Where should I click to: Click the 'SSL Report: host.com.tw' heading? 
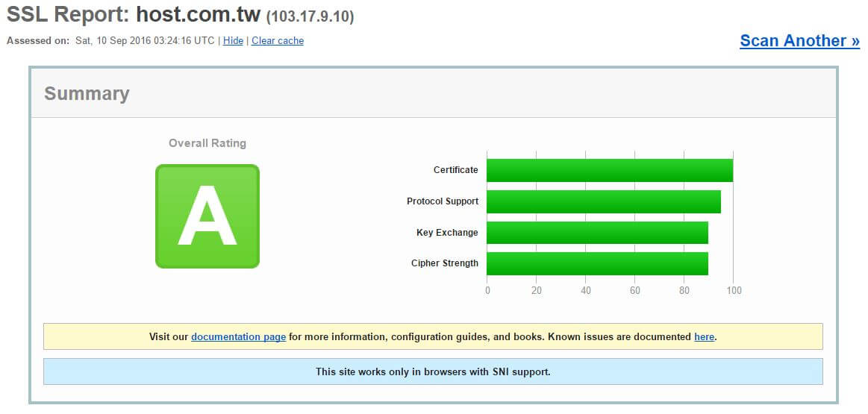pos(134,15)
